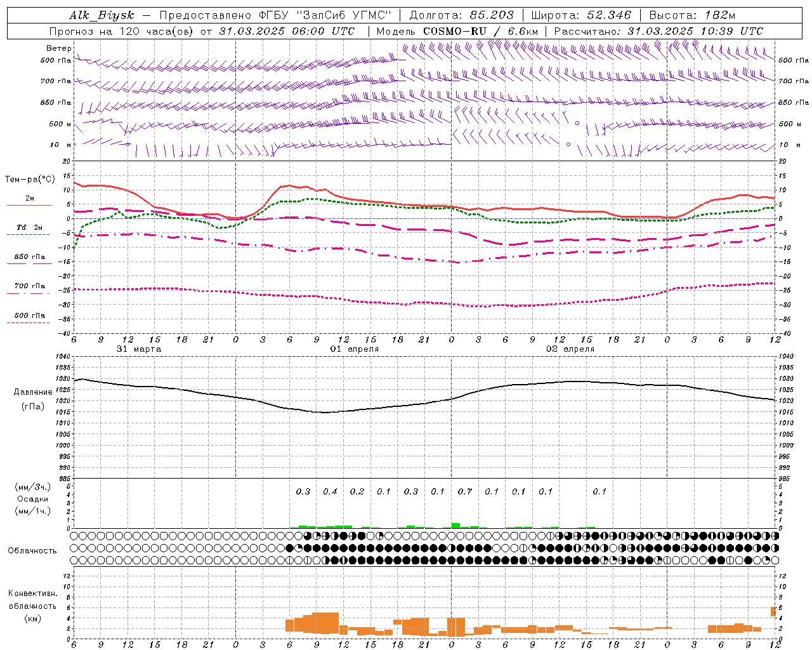Click the 'Широта: 52.346' header field
The width and height of the screenshot is (812, 650).
coord(581,15)
